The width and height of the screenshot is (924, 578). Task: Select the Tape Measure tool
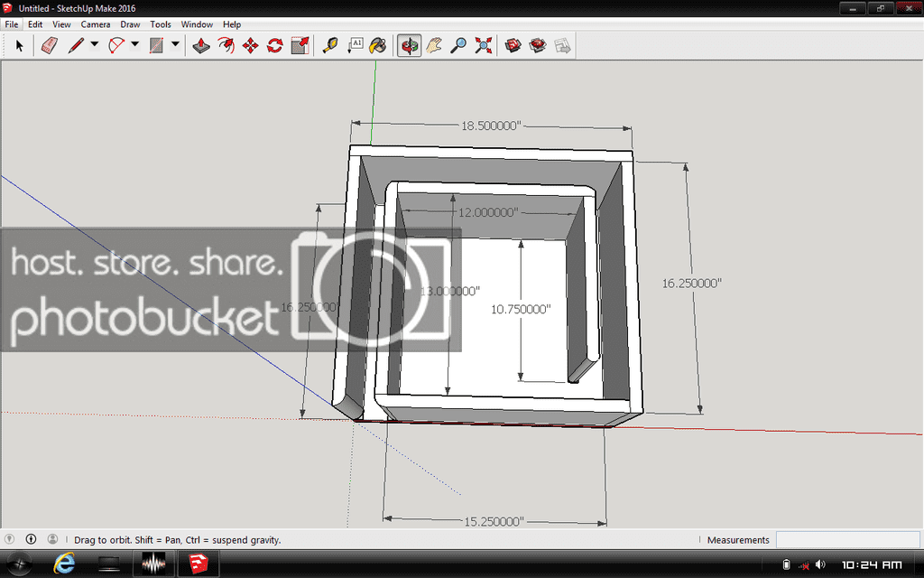coord(330,45)
